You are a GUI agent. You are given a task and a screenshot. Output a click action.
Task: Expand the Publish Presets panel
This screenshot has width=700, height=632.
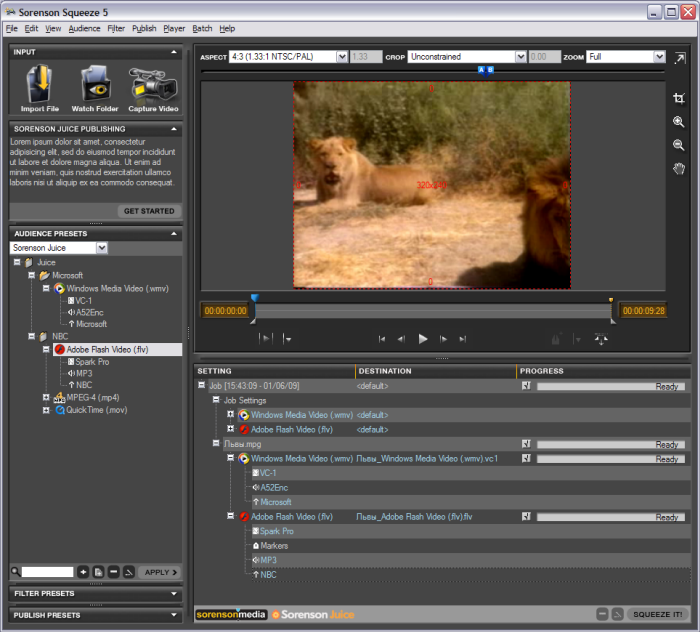pos(174,615)
